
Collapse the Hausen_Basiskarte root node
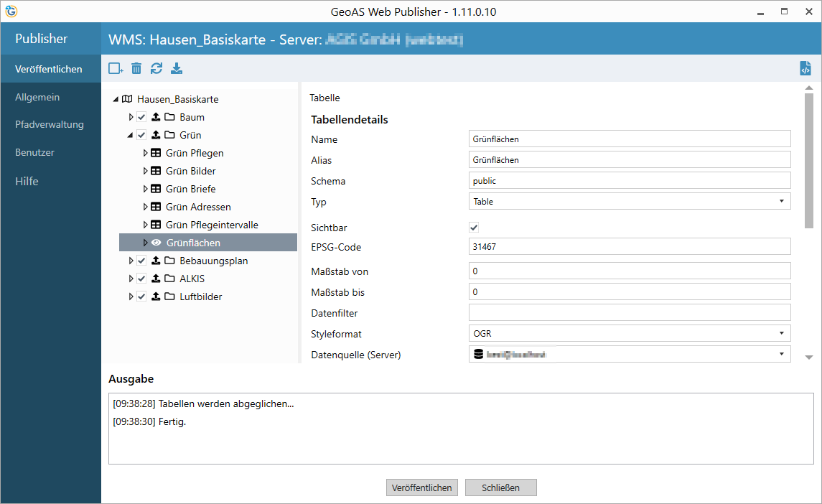coord(116,99)
